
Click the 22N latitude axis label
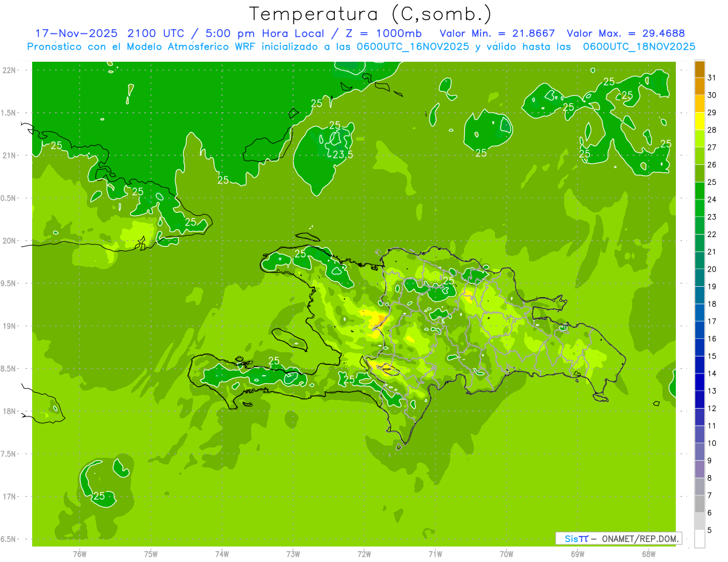point(9,70)
